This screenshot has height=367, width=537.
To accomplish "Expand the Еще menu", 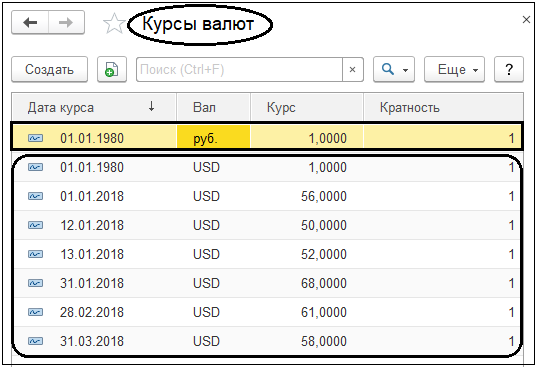I will coord(454,69).
